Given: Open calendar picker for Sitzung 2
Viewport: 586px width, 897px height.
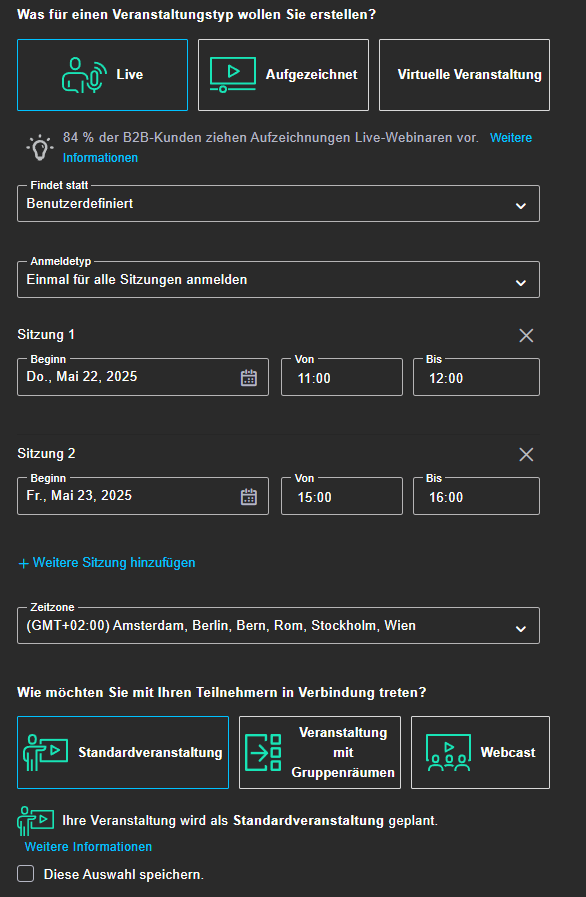Looking at the screenshot, I should [248, 497].
